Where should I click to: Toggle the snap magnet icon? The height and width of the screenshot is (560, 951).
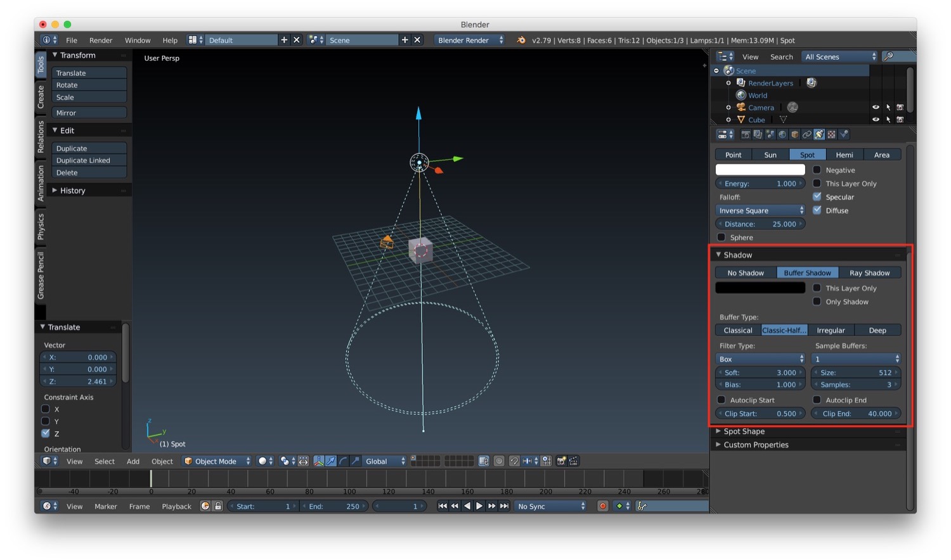(514, 461)
